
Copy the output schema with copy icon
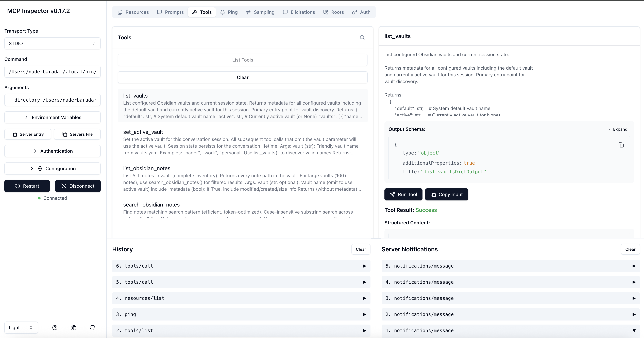coord(621,145)
